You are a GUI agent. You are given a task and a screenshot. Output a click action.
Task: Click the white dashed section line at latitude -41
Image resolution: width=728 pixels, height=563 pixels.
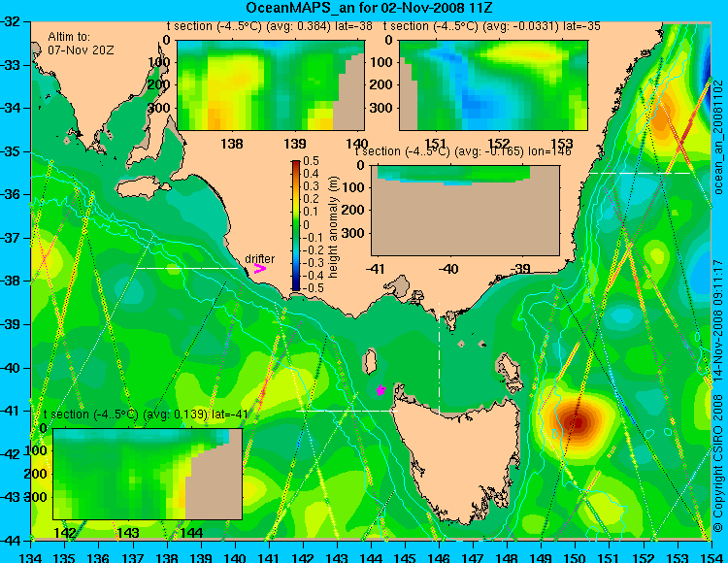(x=347, y=411)
